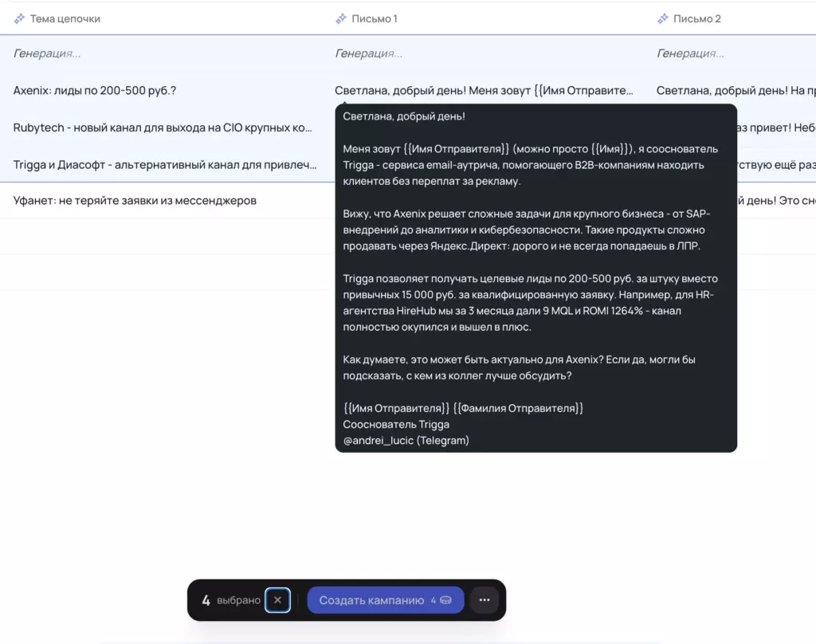Select 'Уфанет: не теряйте заявки из мессенджеров'
The height and width of the screenshot is (644, 816).
(135, 200)
